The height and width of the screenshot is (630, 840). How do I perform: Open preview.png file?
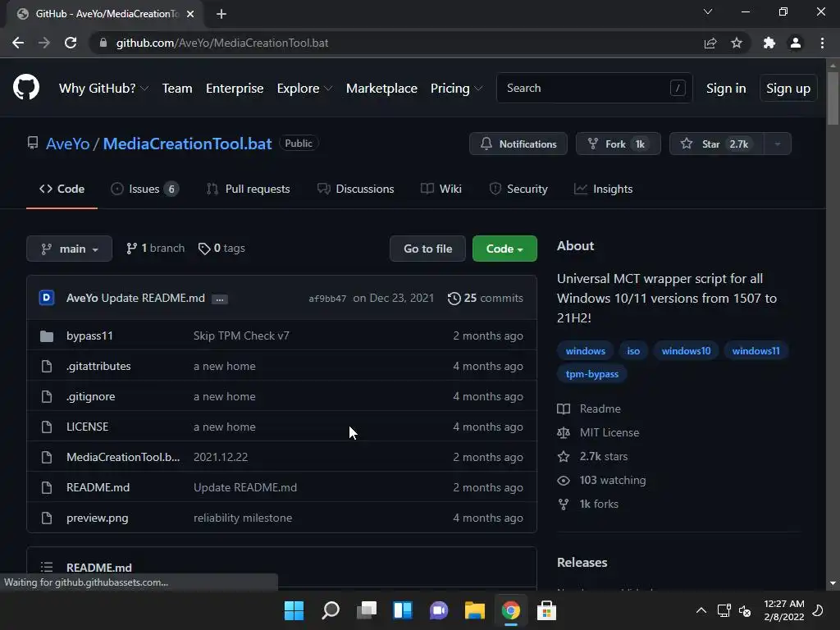97,518
